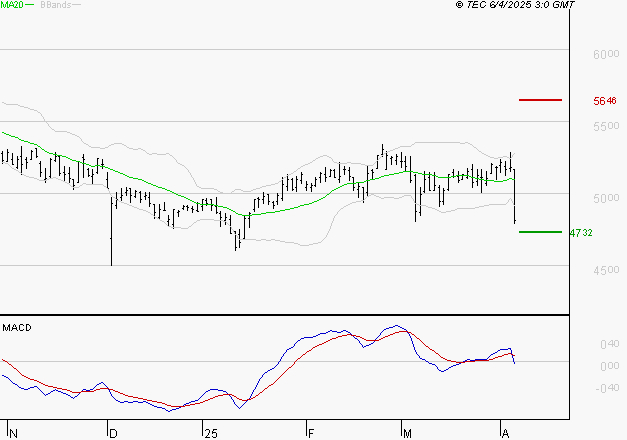Click the green 4732 support value

click(581, 233)
